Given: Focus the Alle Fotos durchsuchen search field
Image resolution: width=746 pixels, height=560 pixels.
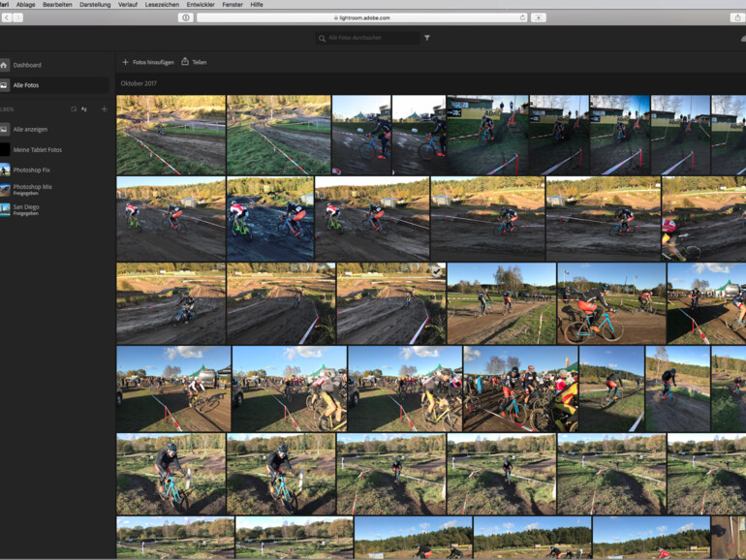Looking at the screenshot, I should 367,38.
